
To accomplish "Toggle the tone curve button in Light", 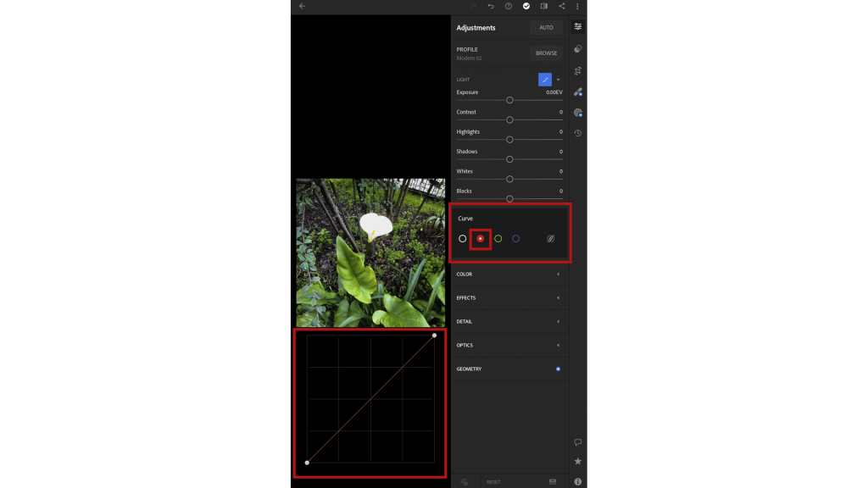I will coord(545,80).
